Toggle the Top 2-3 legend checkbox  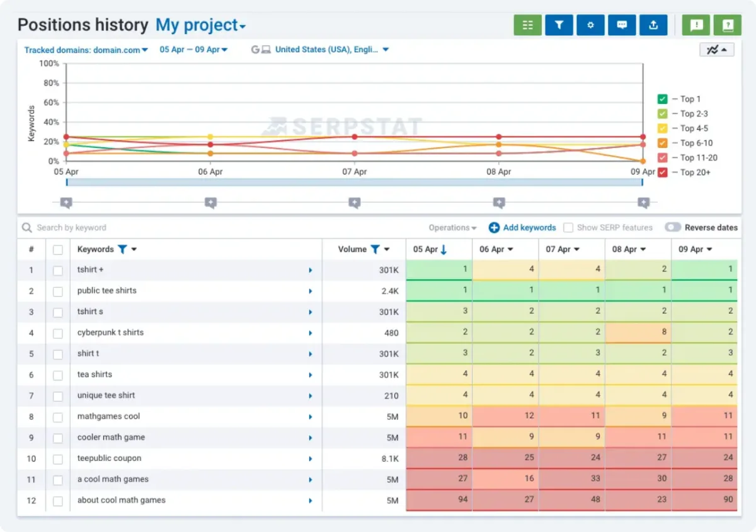click(x=662, y=114)
